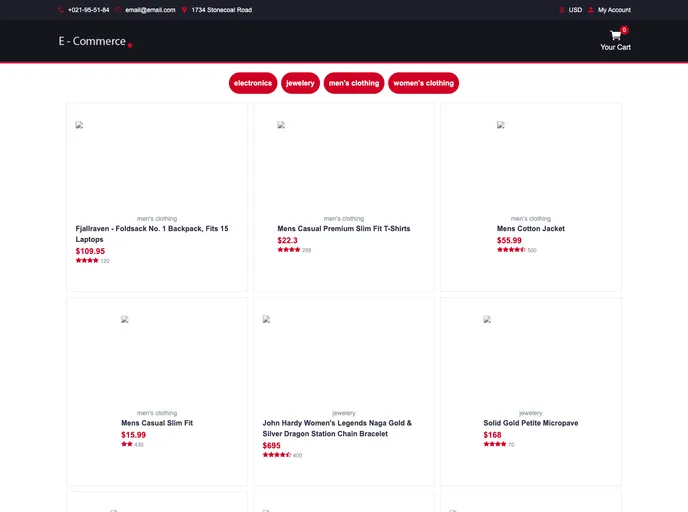Click the My Account user icon
This screenshot has width=688, height=512.
[591, 10]
